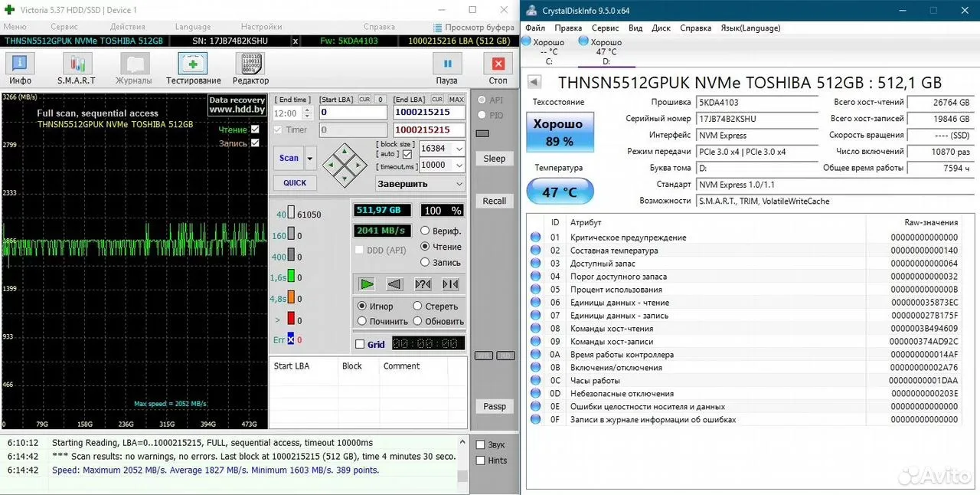This screenshot has width=980, height=495.
Task: Open the block size 16384 dropdown
Action: click(x=459, y=149)
